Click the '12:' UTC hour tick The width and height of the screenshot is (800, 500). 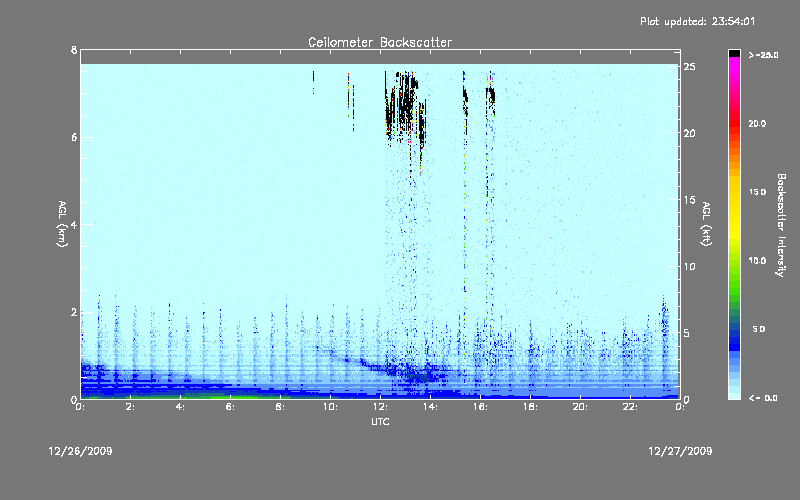380,407
